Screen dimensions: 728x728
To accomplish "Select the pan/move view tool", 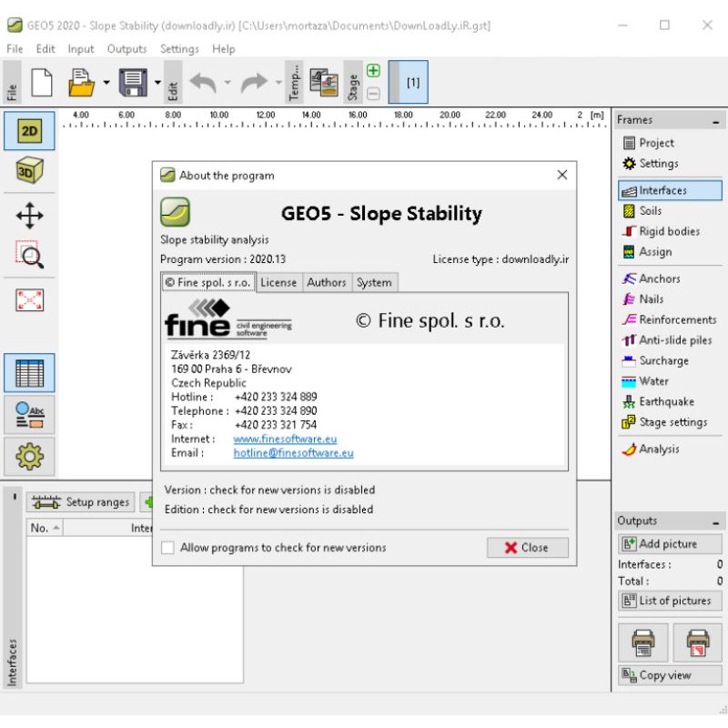I will pos(29,216).
